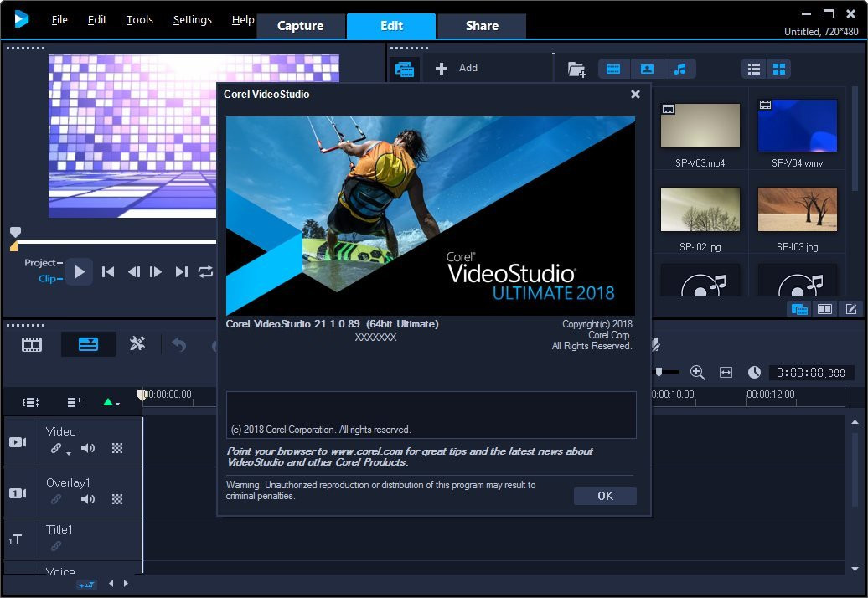Screen dimensions: 868x598
Task: Click the preview scrubber playhead
Action: tap(15, 232)
